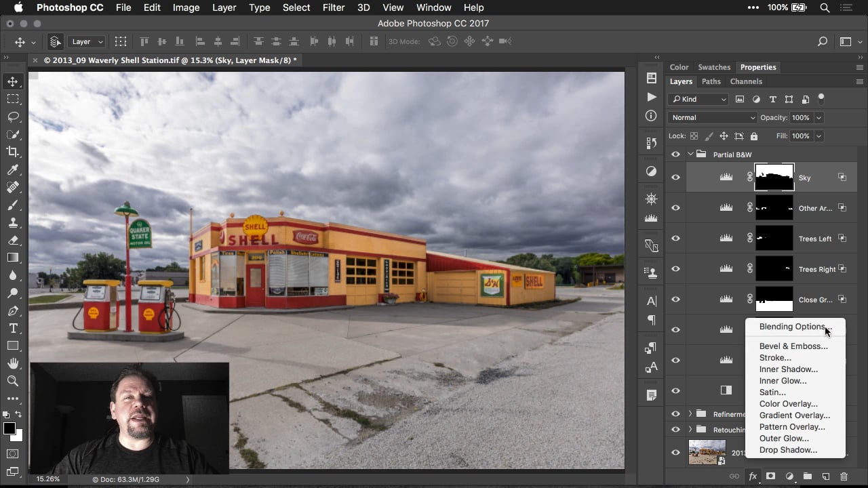868x488 pixels.
Task: Select the Horizontal Type tool
Action: pos(13,328)
